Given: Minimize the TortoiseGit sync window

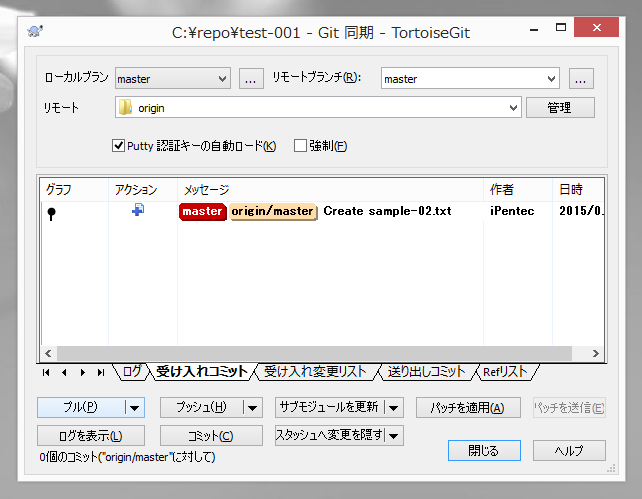Looking at the screenshot, I should [x=534, y=28].
